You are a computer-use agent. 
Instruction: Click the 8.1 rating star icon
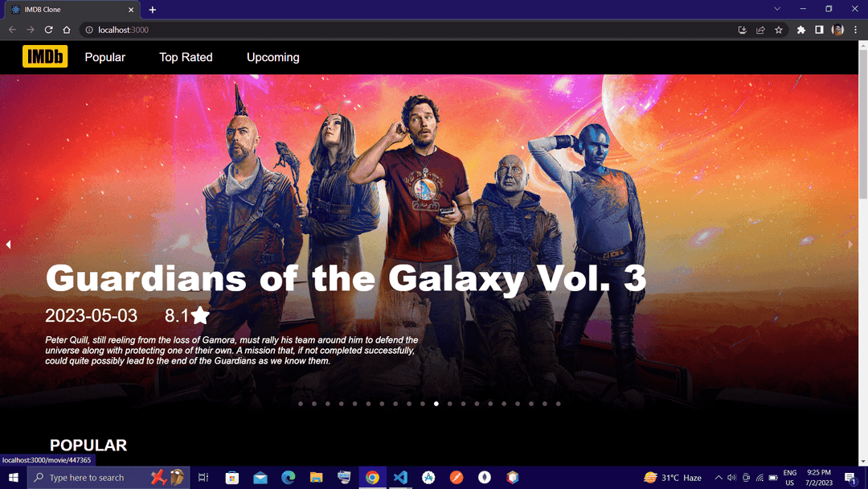click(200, 315)
